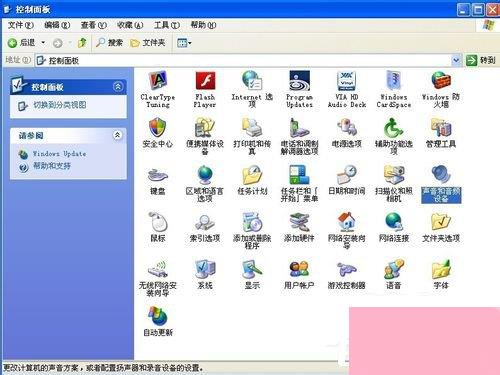500x375 pixels.
Task: Toggle the 文件夹 folders pane button
Action: [148, 43]
